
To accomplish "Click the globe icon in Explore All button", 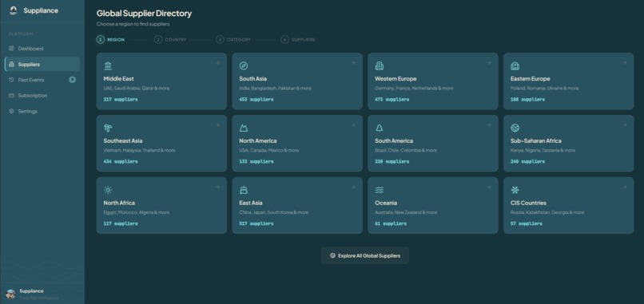I will (x=332, y=255).
